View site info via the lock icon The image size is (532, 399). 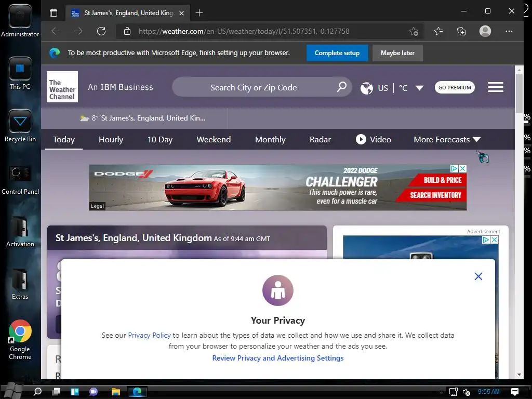click(x=127, y=31)
